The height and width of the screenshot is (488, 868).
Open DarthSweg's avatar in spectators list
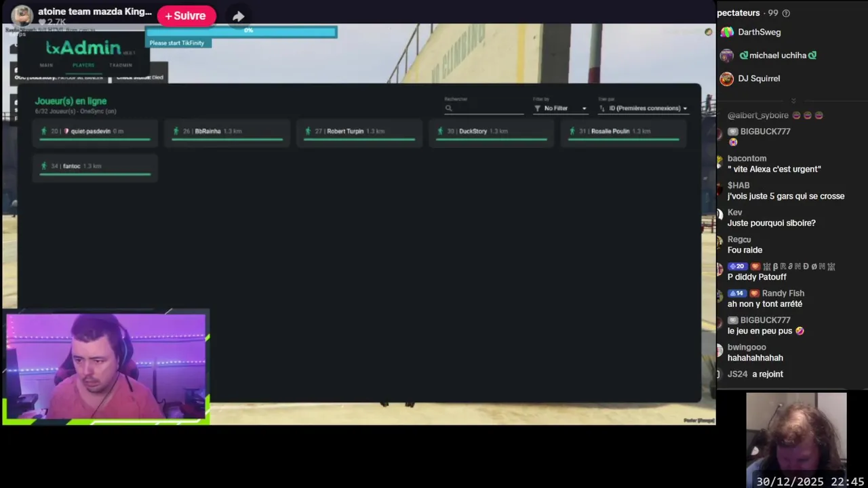(x=727, y=32)
